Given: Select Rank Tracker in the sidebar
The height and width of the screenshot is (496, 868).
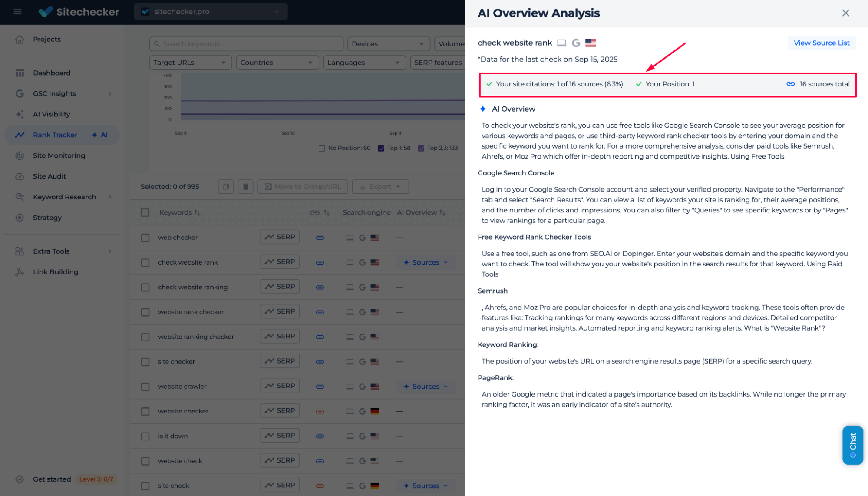Looking at the screenshot, I should 62,135.
